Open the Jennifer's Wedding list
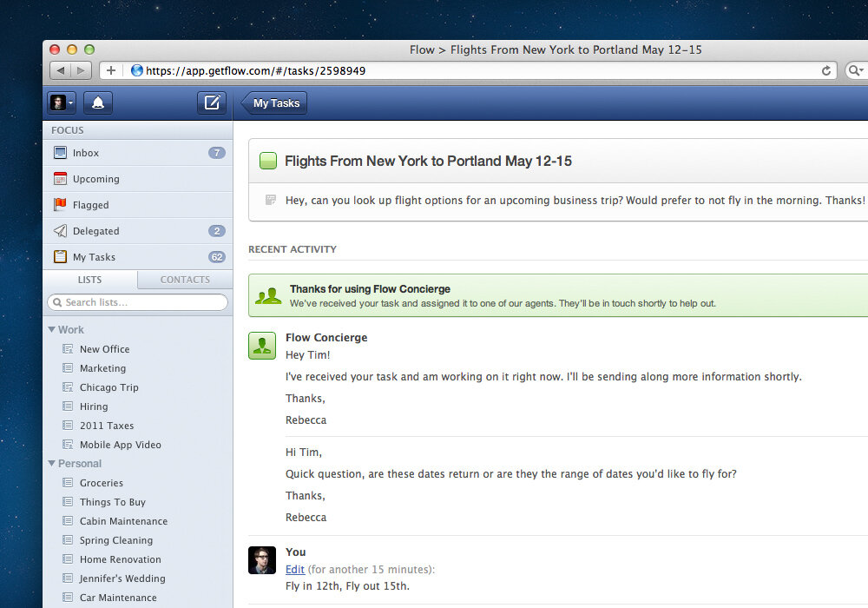 pos(122,578)
